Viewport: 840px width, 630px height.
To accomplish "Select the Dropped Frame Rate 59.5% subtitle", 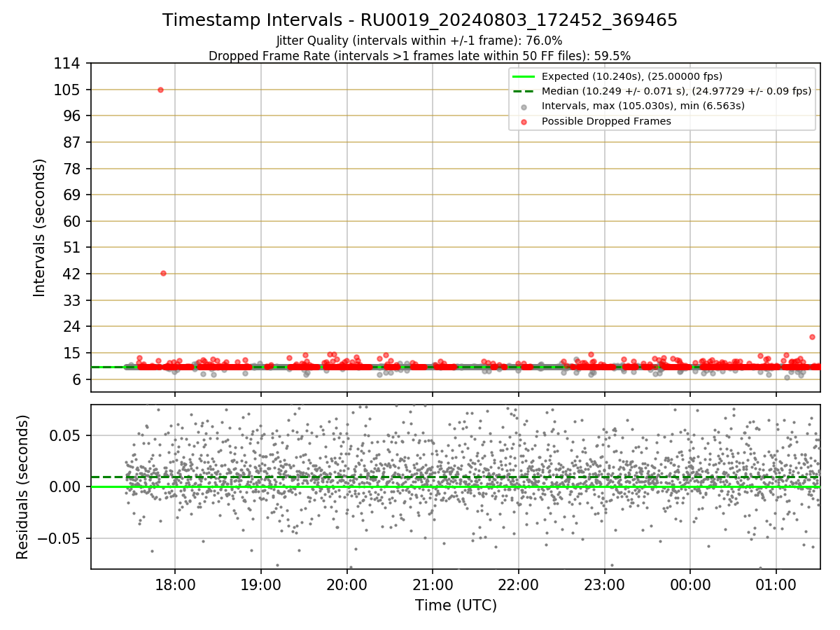I will 420,56.
